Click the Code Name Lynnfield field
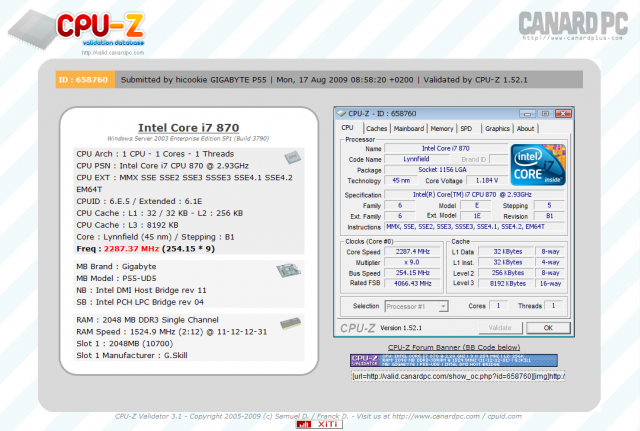The image size is (640, 431). point(416,159)
